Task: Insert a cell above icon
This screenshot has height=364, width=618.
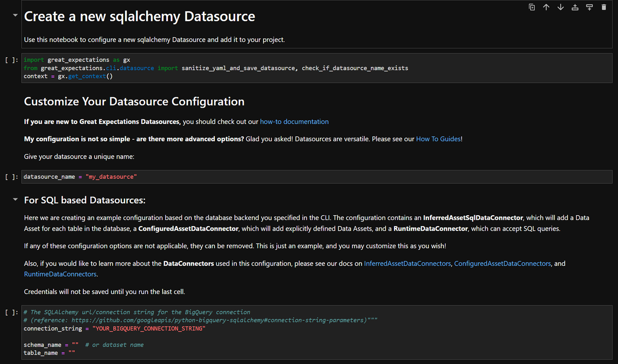Action: point(575,7)
